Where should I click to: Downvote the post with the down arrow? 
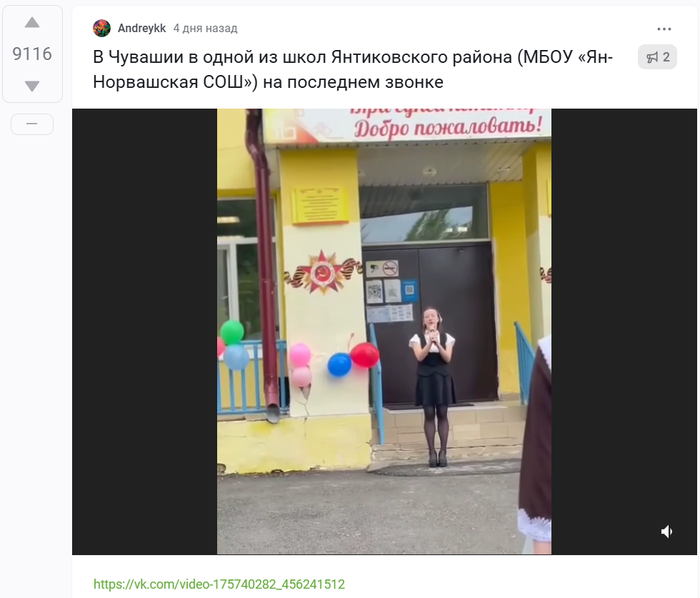click(x=32, y=86)
